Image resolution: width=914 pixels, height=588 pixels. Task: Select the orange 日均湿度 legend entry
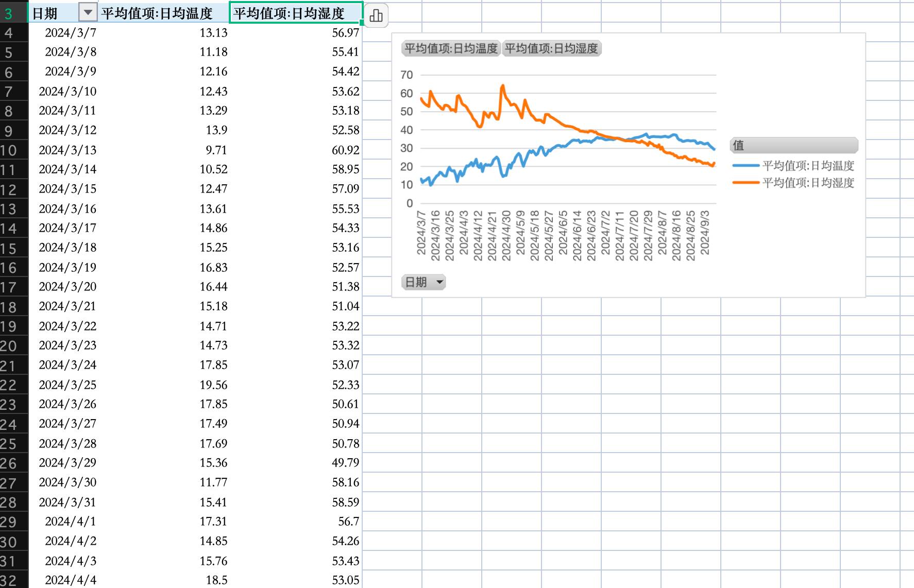coord(793,182)
